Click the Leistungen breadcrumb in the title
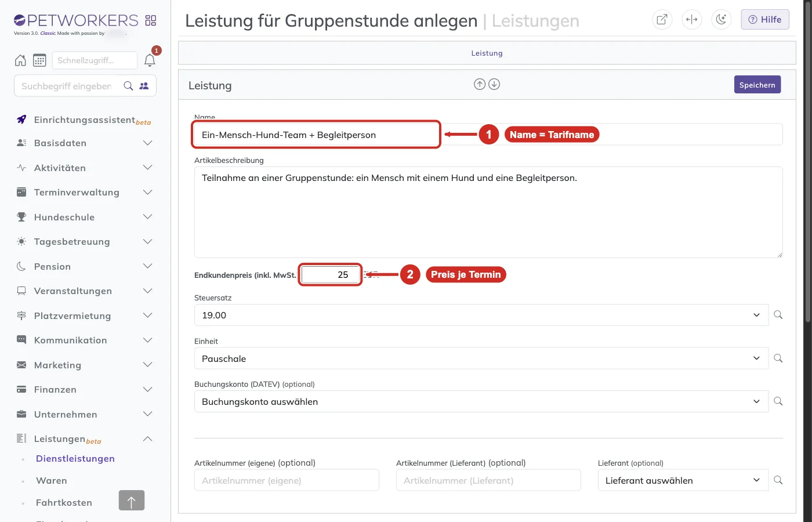 (535, 21)
